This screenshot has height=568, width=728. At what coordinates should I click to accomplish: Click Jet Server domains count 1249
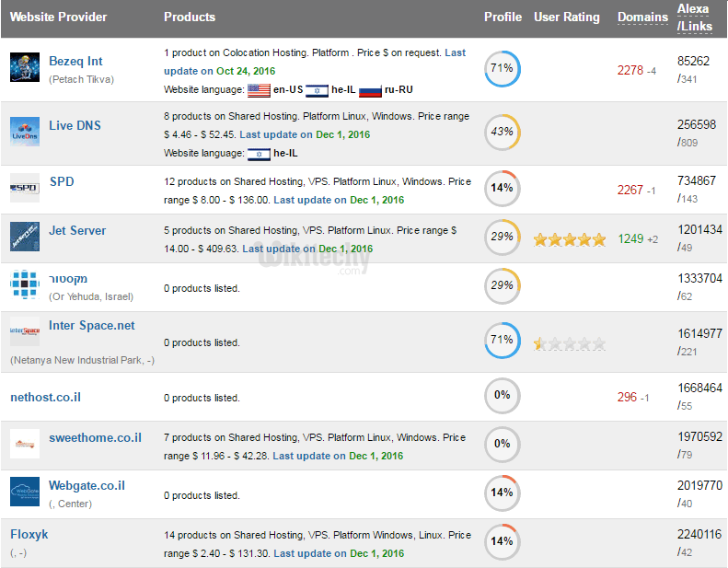[630, 239]
